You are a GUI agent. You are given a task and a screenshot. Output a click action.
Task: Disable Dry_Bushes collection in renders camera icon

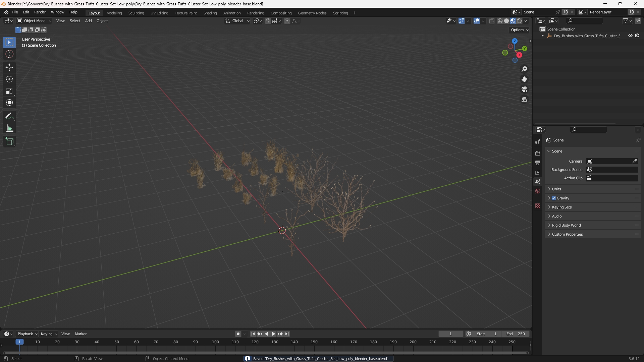click(x=637, y=36)
